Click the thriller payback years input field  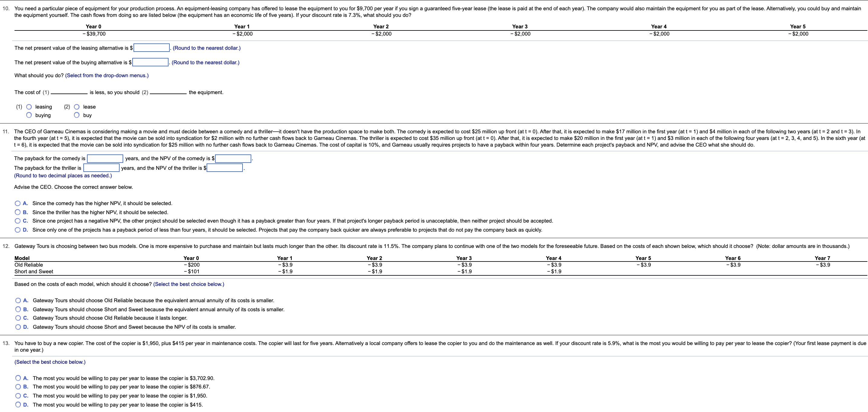[101, 168]
